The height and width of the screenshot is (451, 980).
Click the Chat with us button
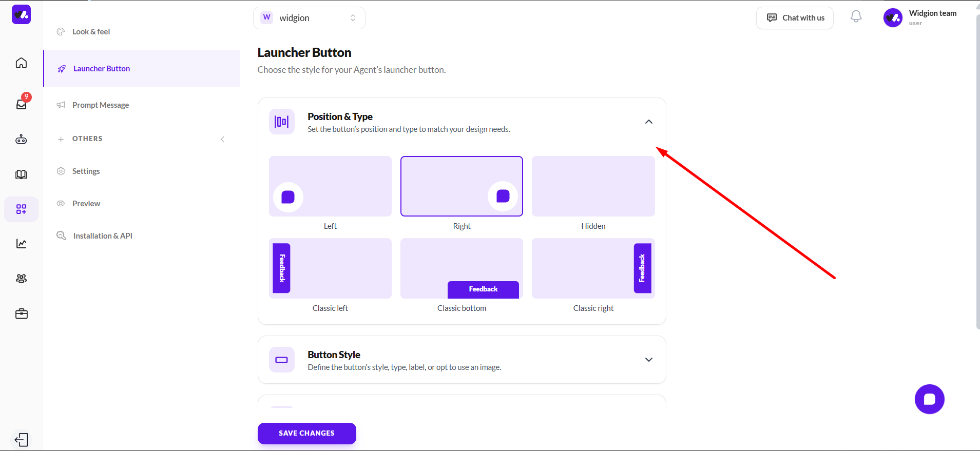(795, 18)
